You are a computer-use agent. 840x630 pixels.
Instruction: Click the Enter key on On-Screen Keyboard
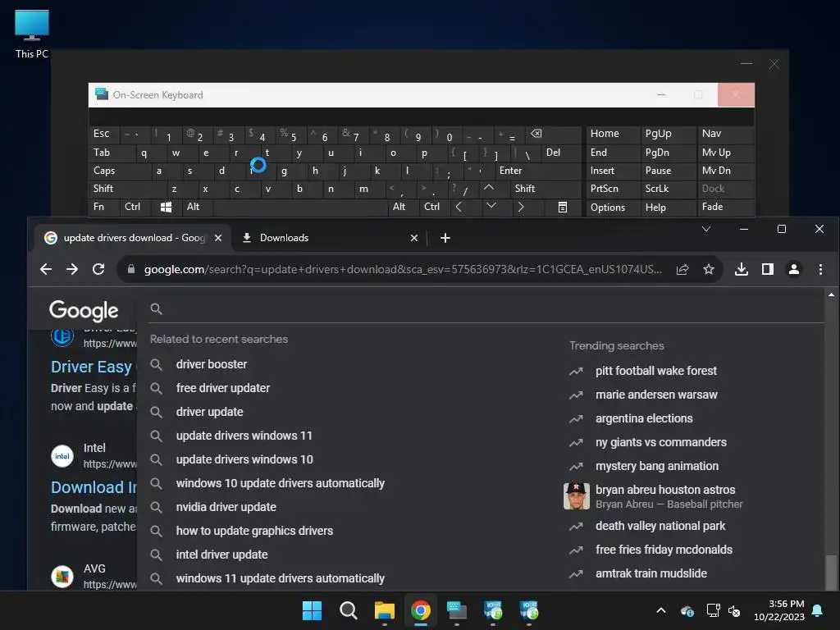(x=538, y=171)
